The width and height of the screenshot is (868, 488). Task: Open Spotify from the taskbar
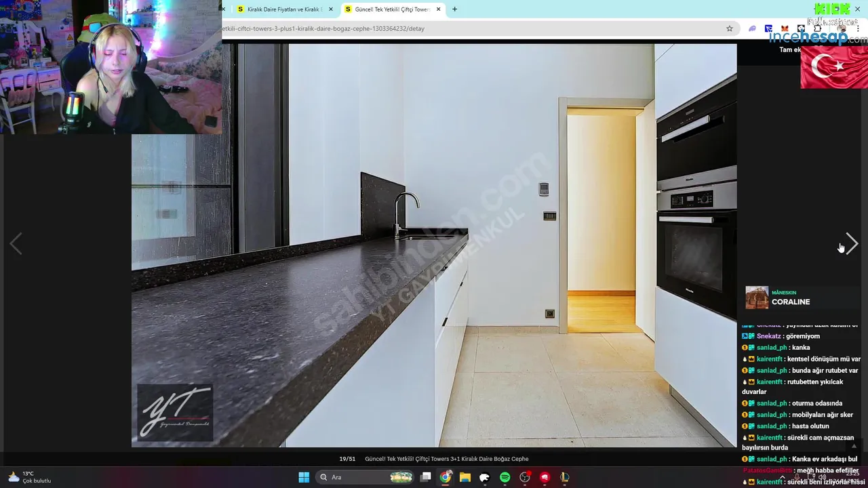click(505, 477)
